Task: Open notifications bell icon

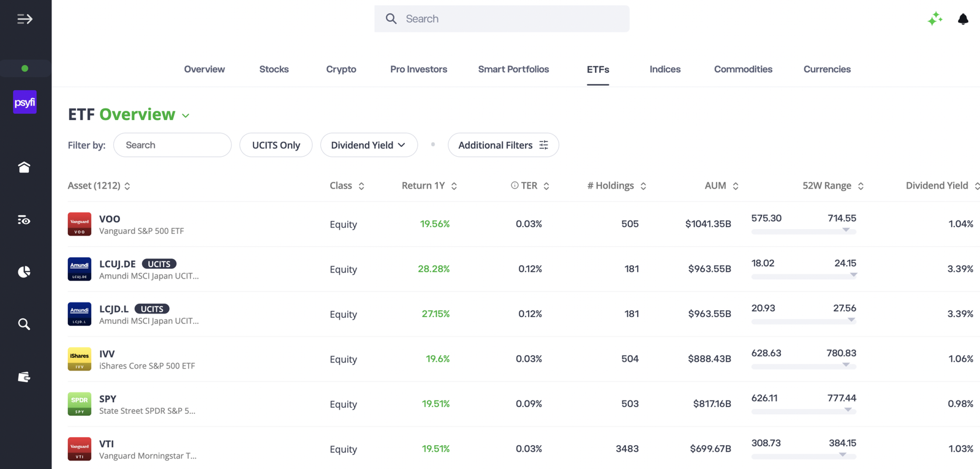Action: [x=963, y=19]
